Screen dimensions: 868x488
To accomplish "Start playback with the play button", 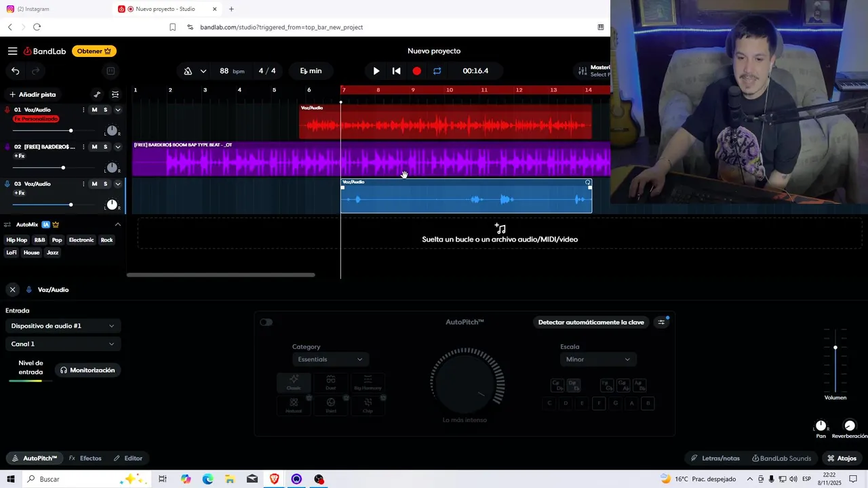I will click(x=376, y=71).
